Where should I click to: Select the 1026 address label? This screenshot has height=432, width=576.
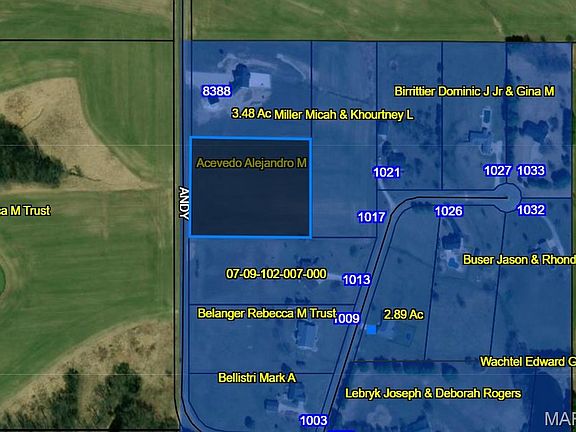click(449, 211)
